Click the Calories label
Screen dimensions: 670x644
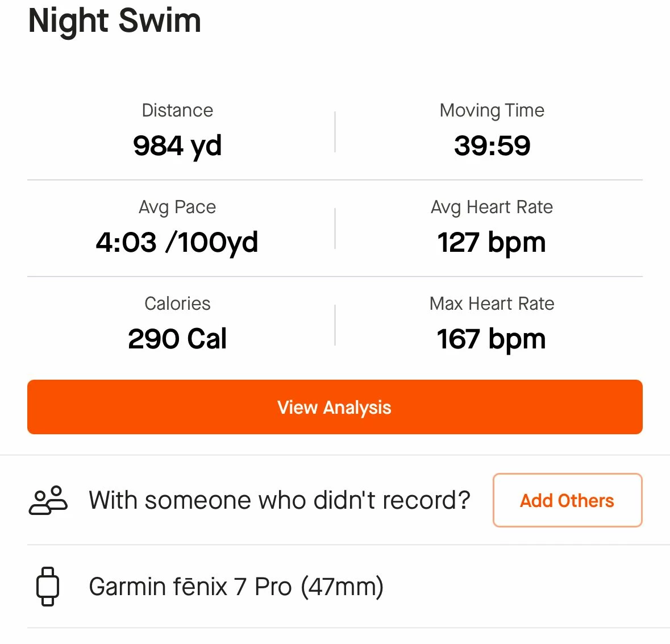177,304
